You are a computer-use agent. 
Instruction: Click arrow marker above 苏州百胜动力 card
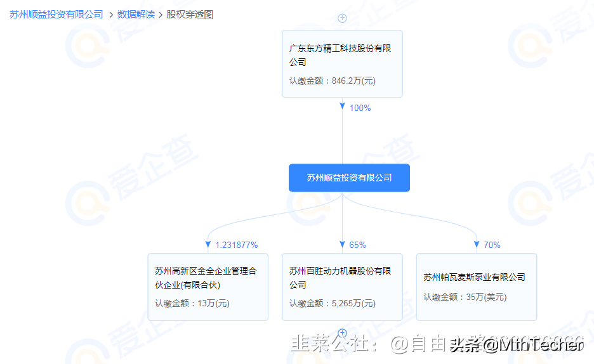[x=342, y=245]
